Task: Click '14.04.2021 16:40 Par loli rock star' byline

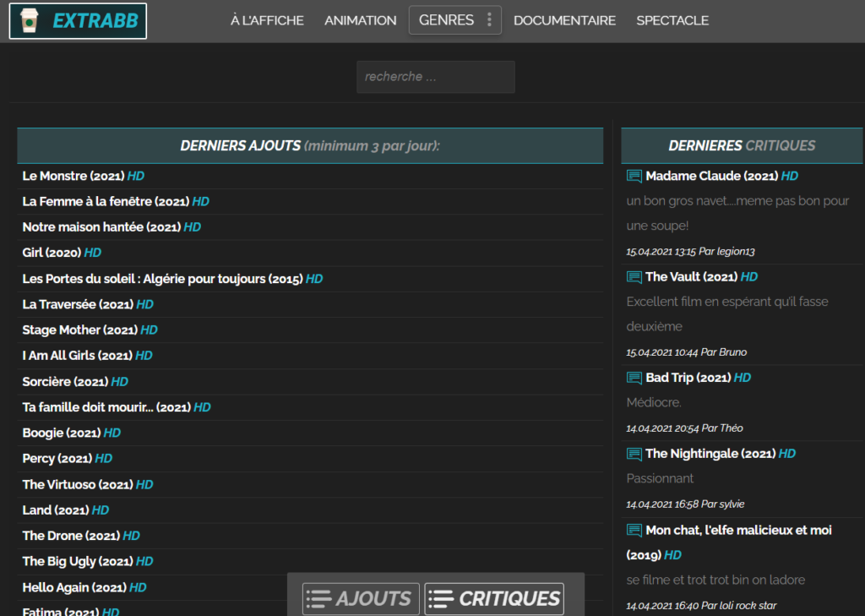Action: point(701,606)
